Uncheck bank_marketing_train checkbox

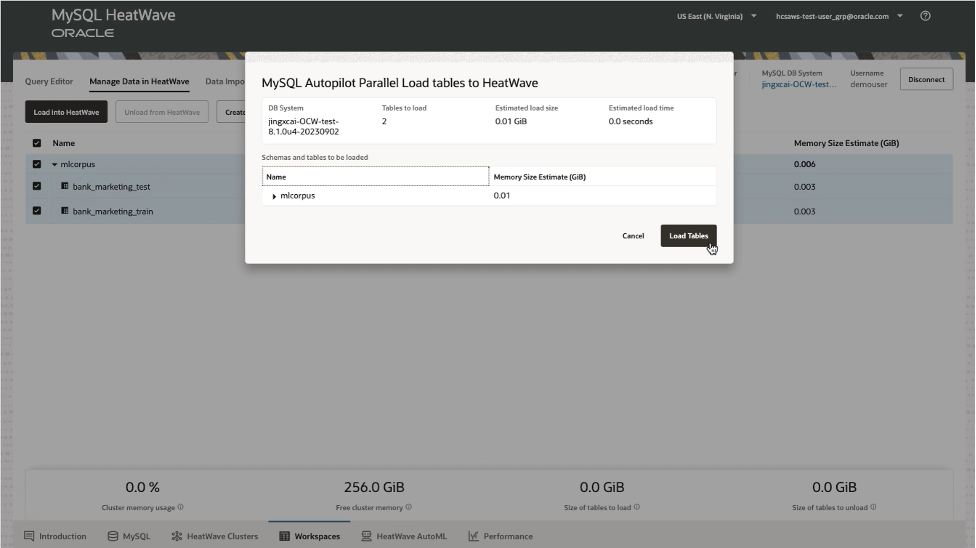[x=37, y=211]
